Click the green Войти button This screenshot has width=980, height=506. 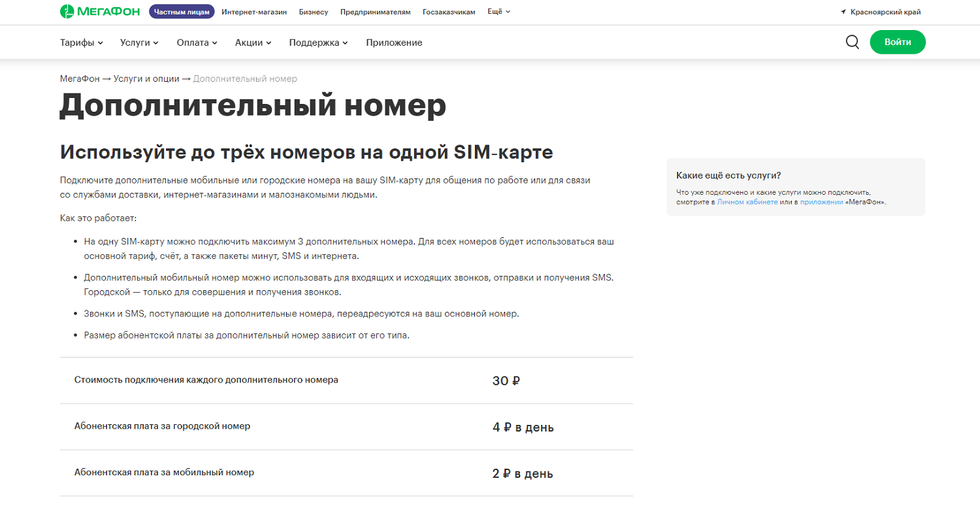(898, 42)
